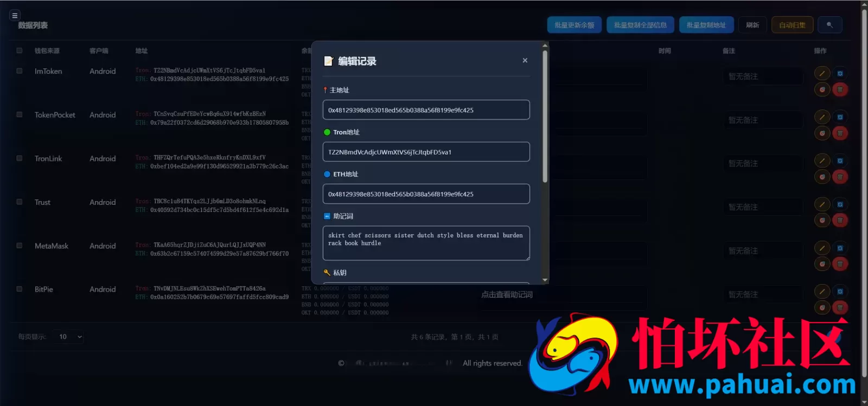
Task: Click the ImToken row 暂无备注 note field
Action: tap(762, 76)
